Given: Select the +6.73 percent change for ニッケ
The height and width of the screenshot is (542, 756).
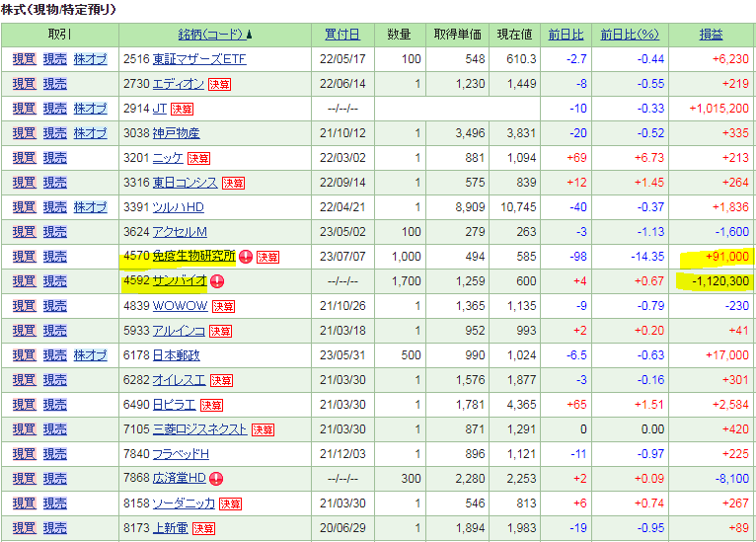Looking at the screenshot, I should point(649,158).
